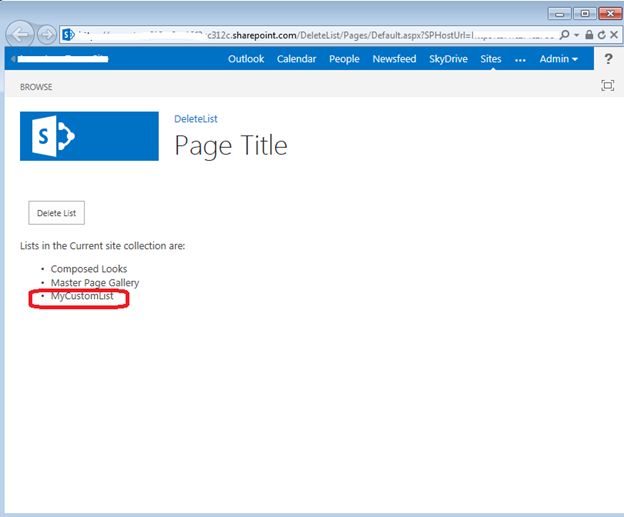Screen dimensions: 624x517
Task: Click the SharePoint site logo image
Action: pyautogui.click(x=89, y=136)
